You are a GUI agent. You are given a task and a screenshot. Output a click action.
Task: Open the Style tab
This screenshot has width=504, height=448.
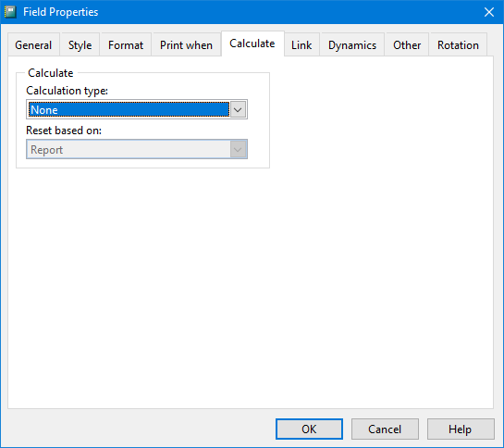80,45
